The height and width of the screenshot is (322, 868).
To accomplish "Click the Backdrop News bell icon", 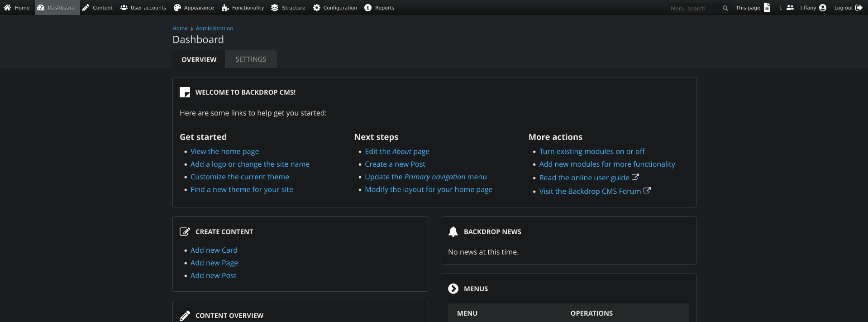I will coord(453,231).
